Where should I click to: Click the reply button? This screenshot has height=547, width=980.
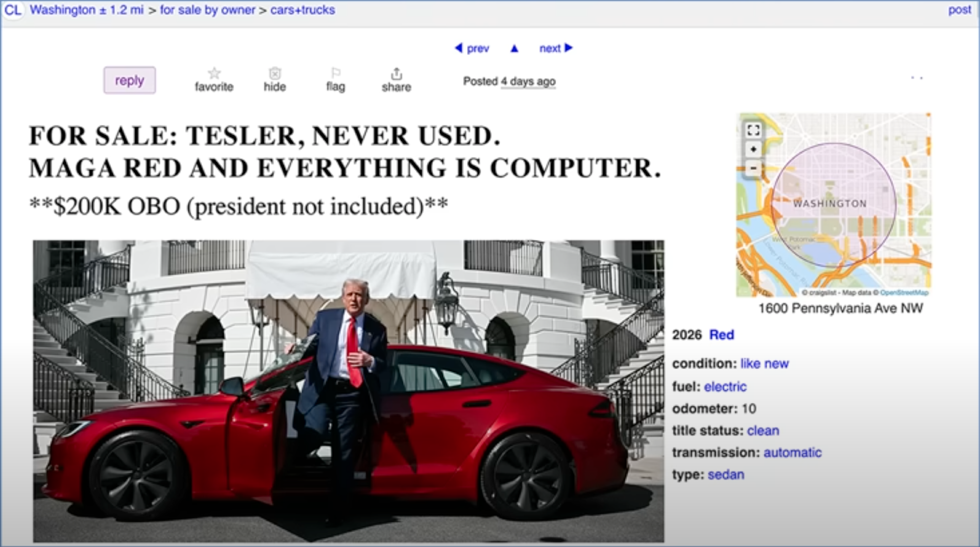[x=130, y=80]
